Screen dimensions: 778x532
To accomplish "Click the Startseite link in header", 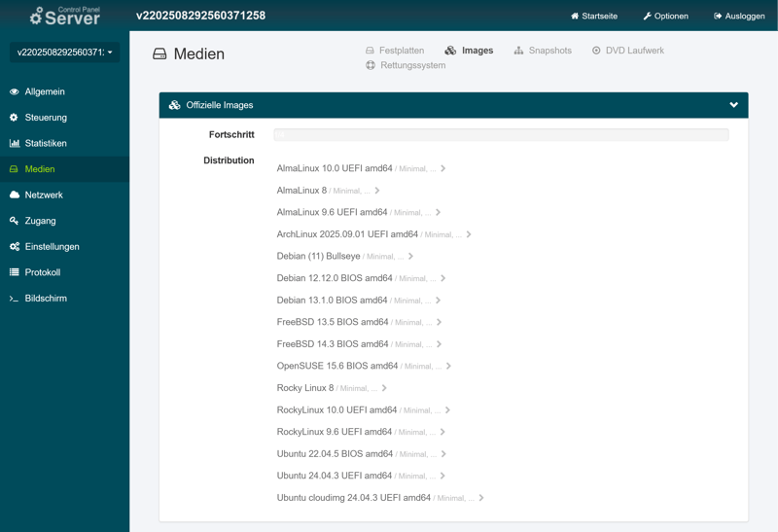I will click(x=594, y=16).
